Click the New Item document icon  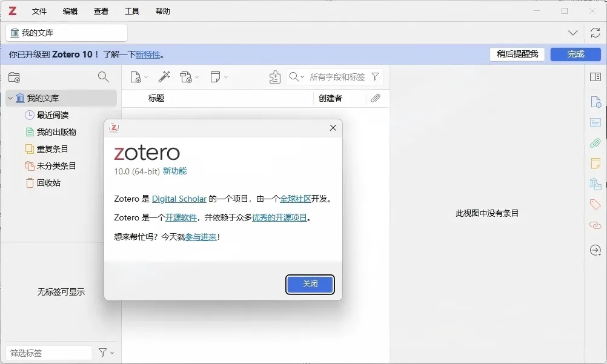point(136,77)
